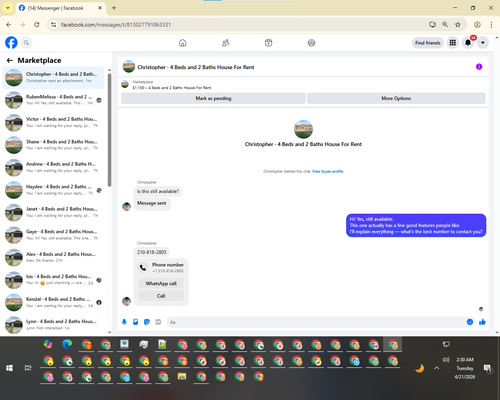Open the Friends icon in top navigation
The width and height of the screenshot is (500, 400).
click(226, 43)
